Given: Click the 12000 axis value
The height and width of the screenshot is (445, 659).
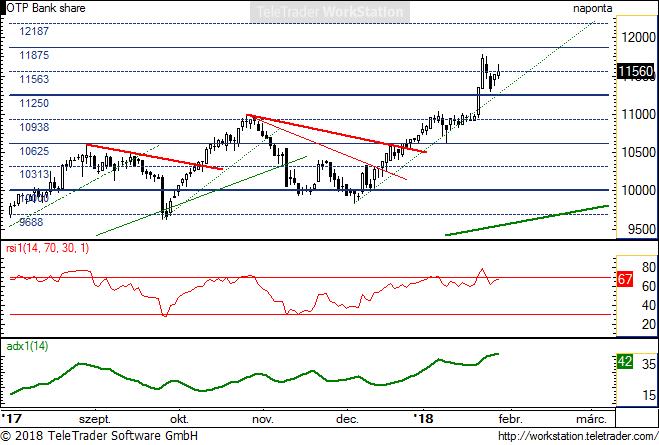Looking at the screenshot, I should [x=638, y=37].
